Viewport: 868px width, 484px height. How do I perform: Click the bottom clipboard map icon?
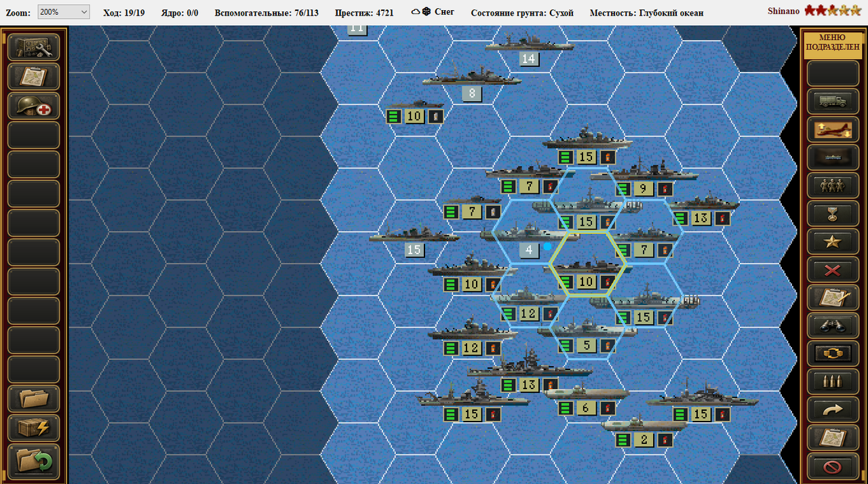click(x=833, y=438)
